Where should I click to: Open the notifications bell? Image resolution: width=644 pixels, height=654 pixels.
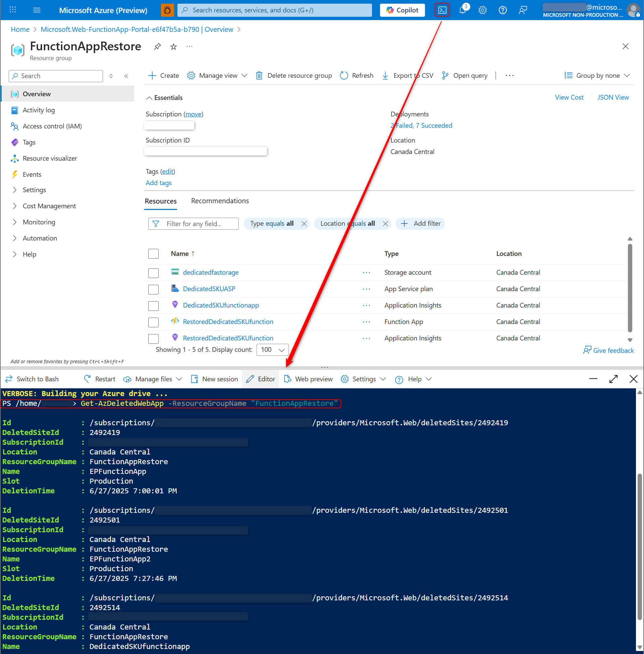point(462,10)
